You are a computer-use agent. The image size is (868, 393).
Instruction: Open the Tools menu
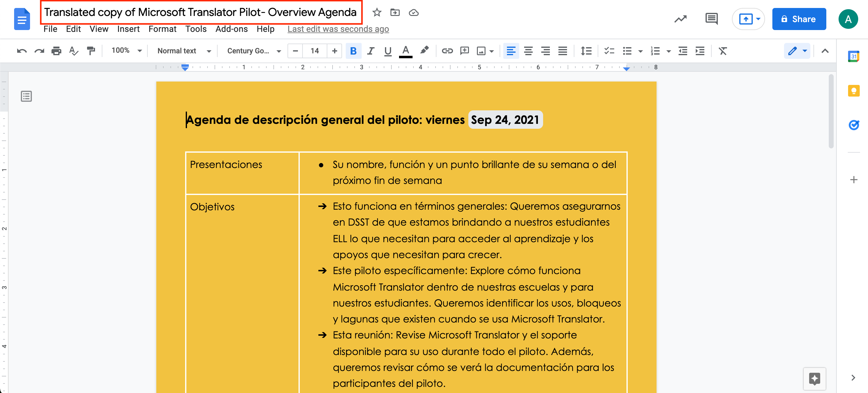196,29
